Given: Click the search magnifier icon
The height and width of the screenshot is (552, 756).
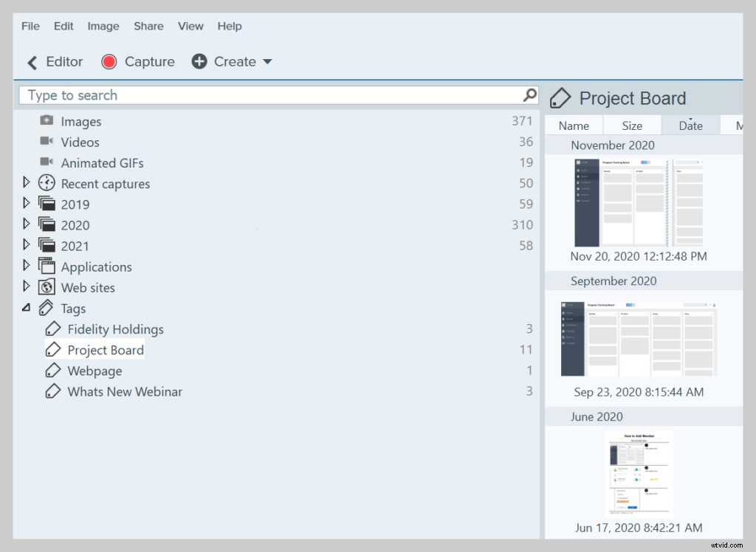Looking at the screenshot, I should coord(529,94).
